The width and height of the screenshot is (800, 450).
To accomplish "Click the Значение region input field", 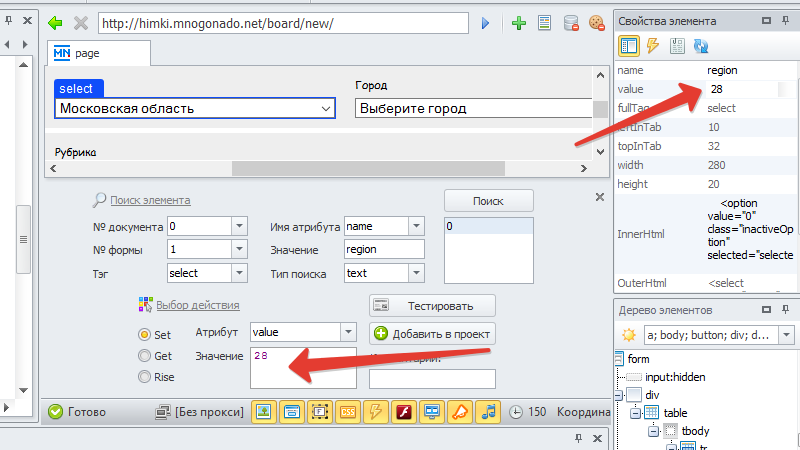I will (384, 249).
